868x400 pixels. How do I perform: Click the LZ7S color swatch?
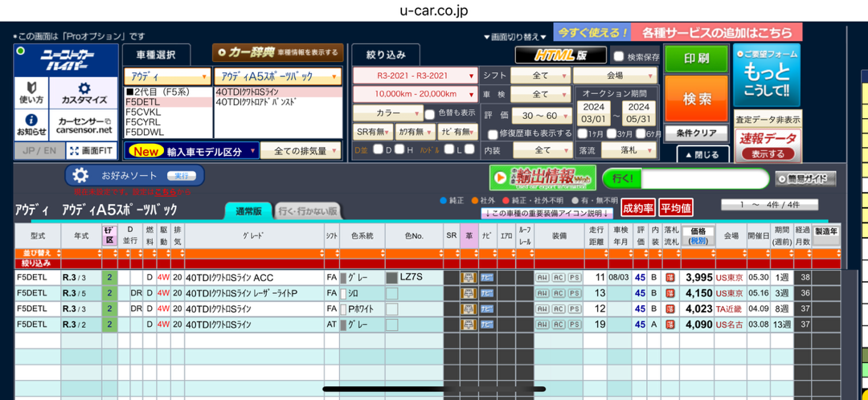[x=392, y=277]
